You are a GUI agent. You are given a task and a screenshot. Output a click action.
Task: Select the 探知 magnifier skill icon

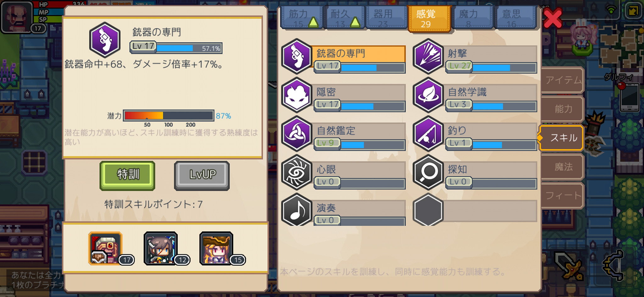pos(428,173)
